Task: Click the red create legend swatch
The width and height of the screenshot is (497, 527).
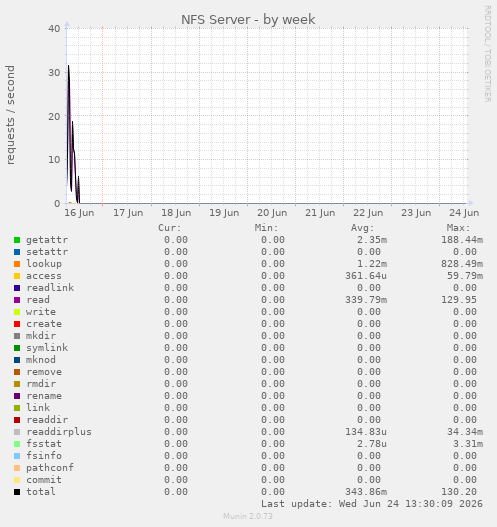Action: (17, 324)
